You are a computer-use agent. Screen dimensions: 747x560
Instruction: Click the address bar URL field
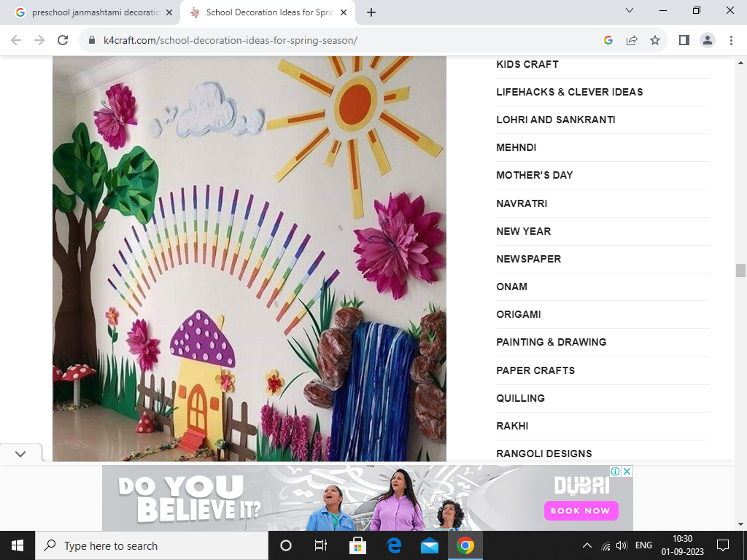[x=328, y=40]
